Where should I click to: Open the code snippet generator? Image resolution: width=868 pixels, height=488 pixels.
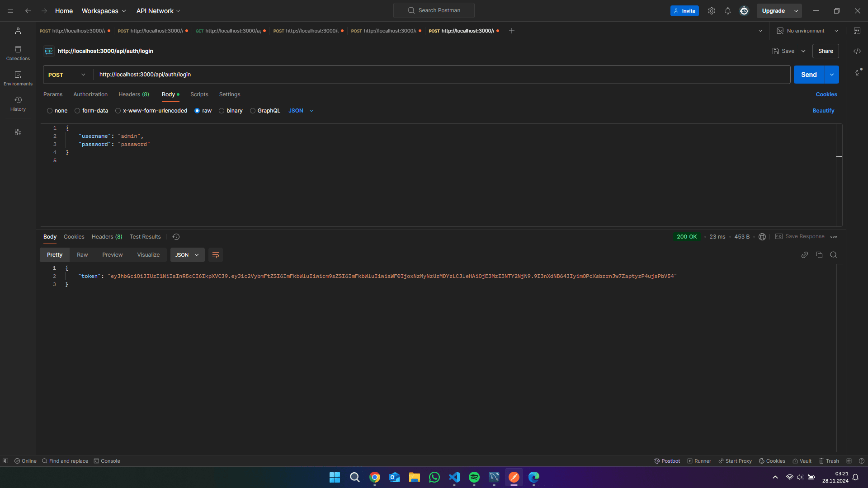[x=857, y=51]
